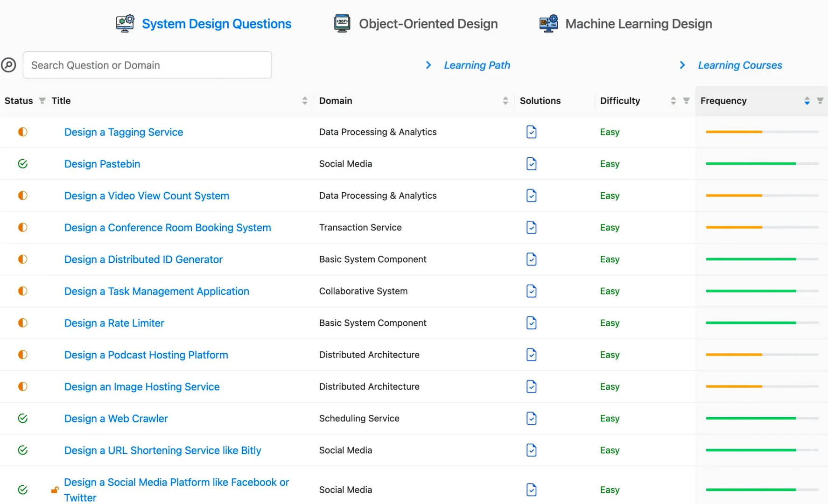Expand the Learning Path chevron
This screenshot has height=504, width=828.
[x=428, y=65]
